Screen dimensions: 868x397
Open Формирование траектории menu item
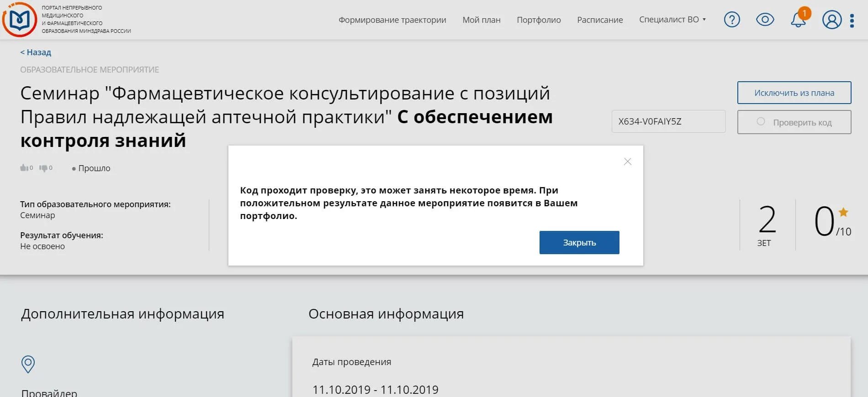coord(392,20)
